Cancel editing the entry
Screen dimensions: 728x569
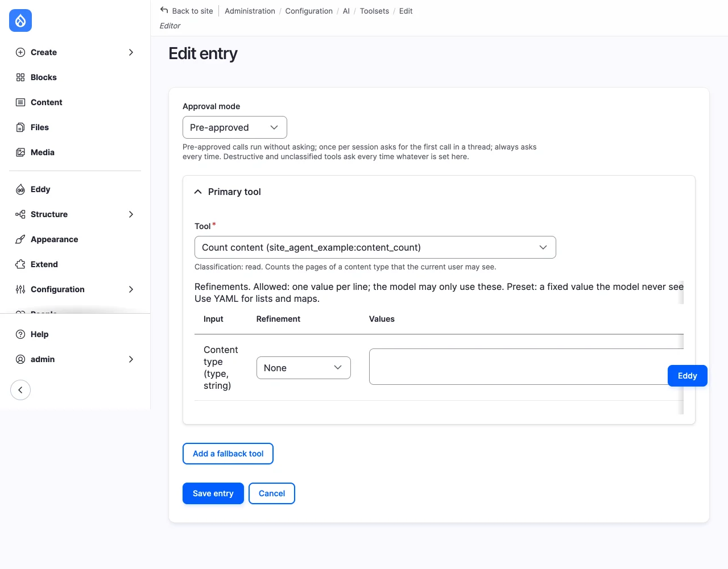coord(272,493)
